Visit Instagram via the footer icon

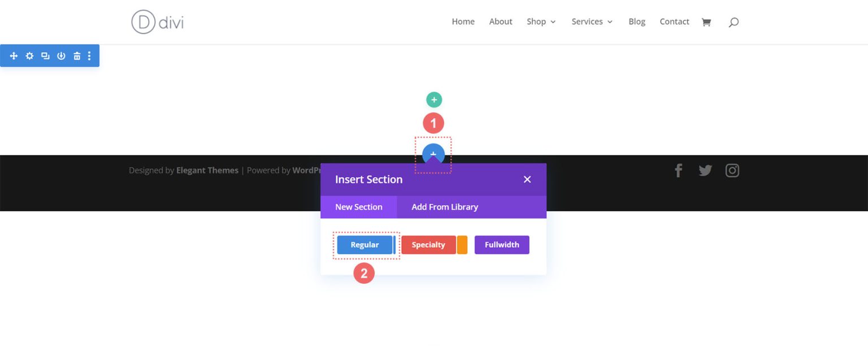pos(732,170)
